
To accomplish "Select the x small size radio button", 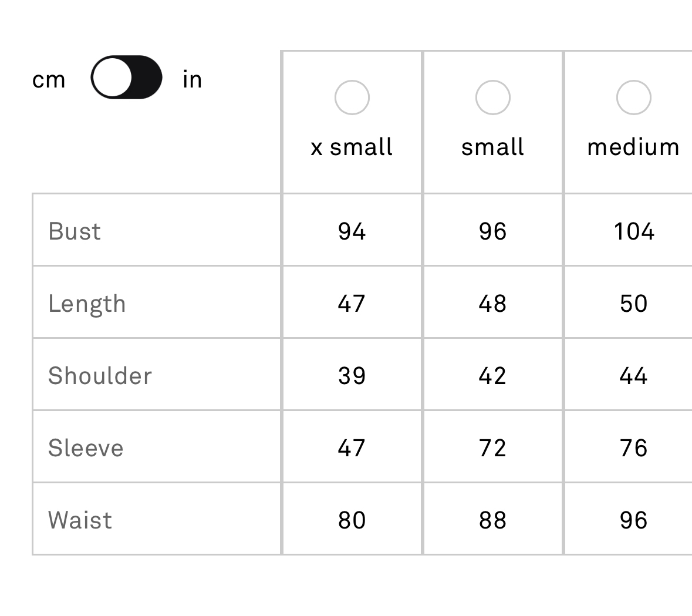I will [352, 97].
